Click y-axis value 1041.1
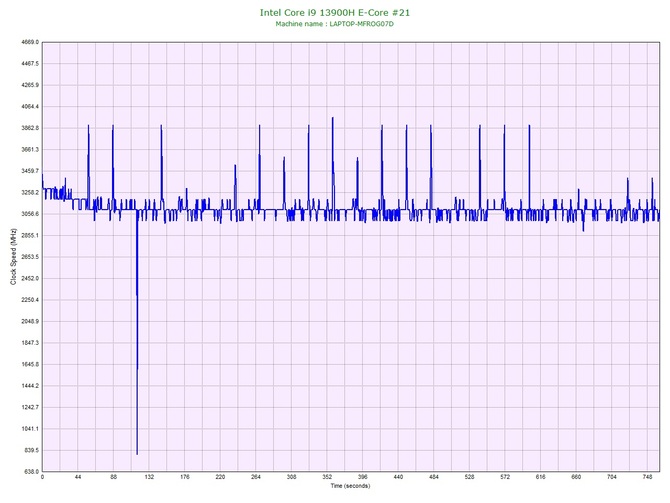This screenshot has width=670, height=503. [30, 429]
